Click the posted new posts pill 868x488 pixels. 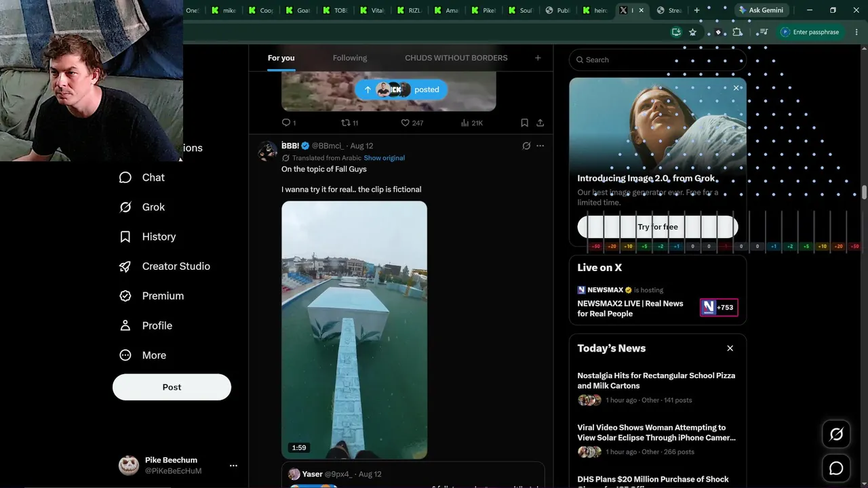401,89
